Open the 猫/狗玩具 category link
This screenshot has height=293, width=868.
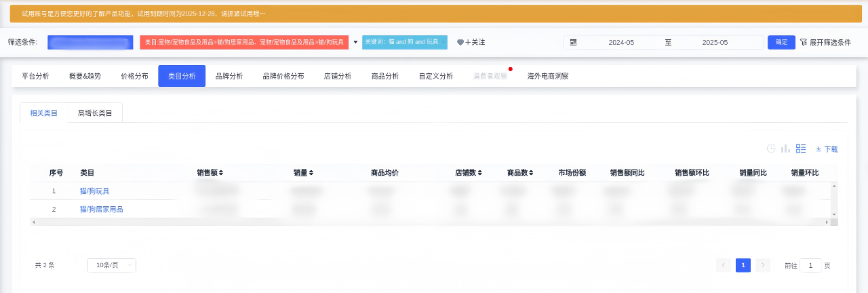94,191
